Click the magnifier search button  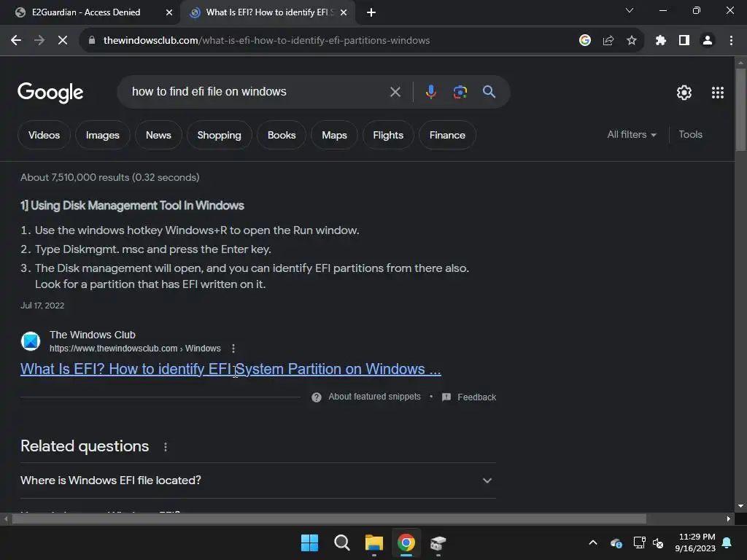point(489,91)
